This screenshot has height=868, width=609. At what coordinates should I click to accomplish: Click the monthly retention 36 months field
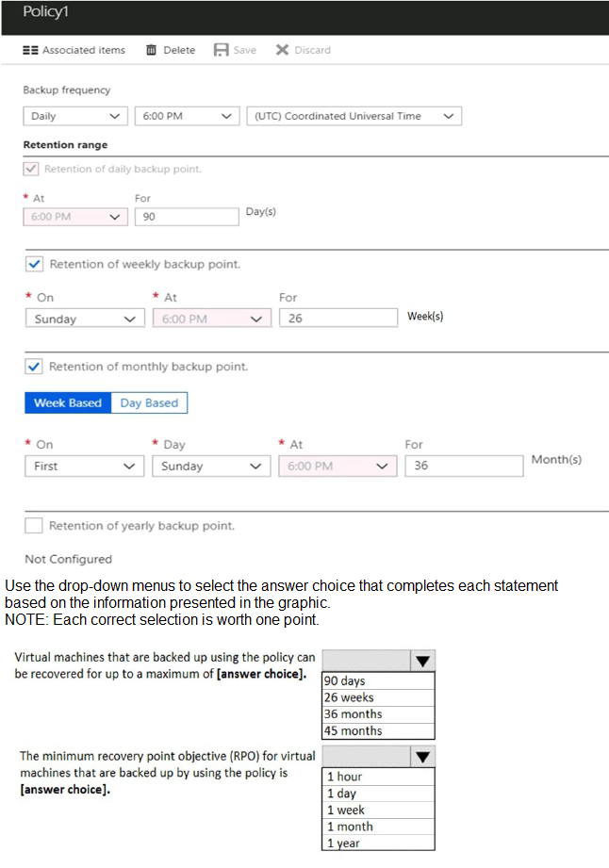click(464, 466)
